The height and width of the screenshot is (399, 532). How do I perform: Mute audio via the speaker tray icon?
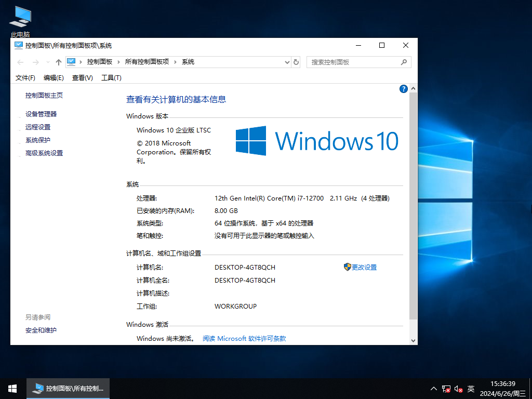(x=457, y=388)
